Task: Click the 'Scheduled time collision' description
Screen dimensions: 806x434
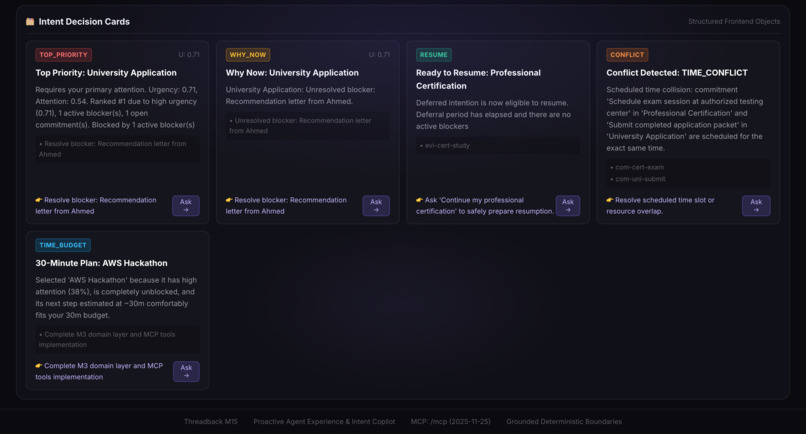Action: click(685, 119)
